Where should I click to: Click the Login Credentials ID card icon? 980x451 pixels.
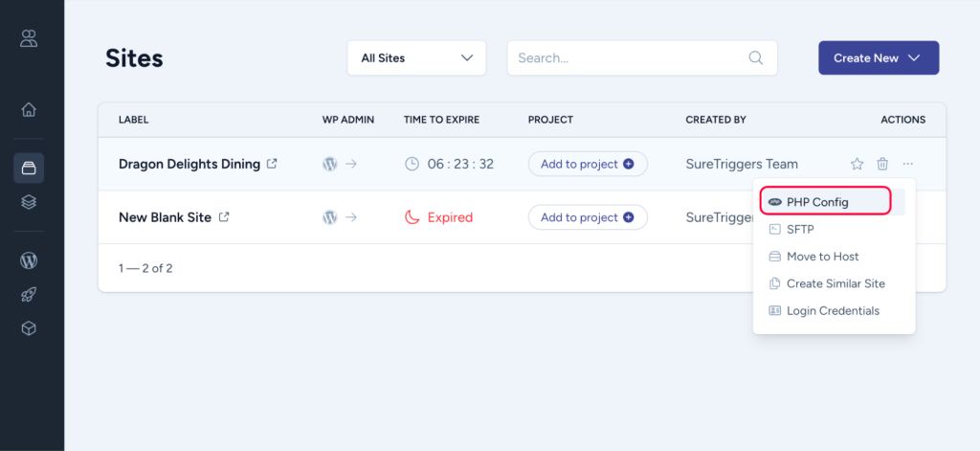pyautogui.click(x=775, y=310)
